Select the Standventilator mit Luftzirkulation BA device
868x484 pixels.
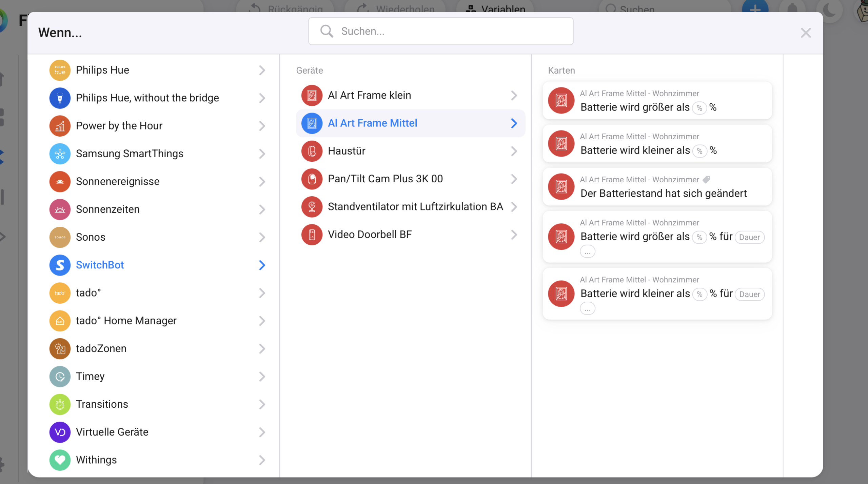(x=410, y=206)
